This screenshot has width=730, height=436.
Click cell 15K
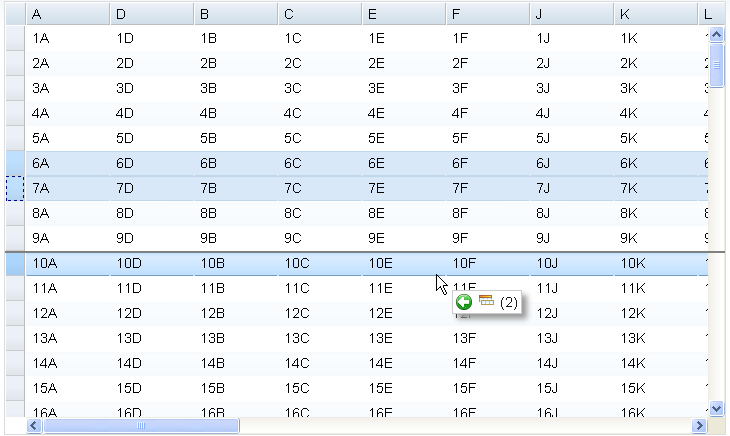pyautogui.click(x=656, y=389)
